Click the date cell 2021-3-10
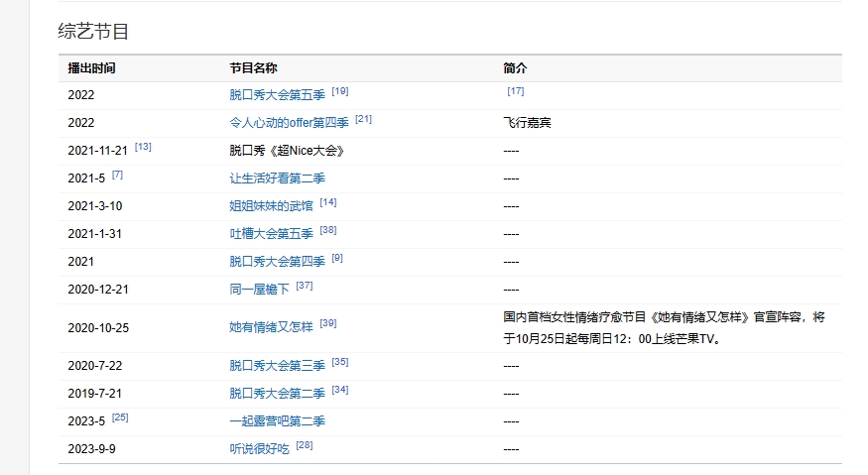Viewport: 868px width, 475px height. tap(94, 206)
